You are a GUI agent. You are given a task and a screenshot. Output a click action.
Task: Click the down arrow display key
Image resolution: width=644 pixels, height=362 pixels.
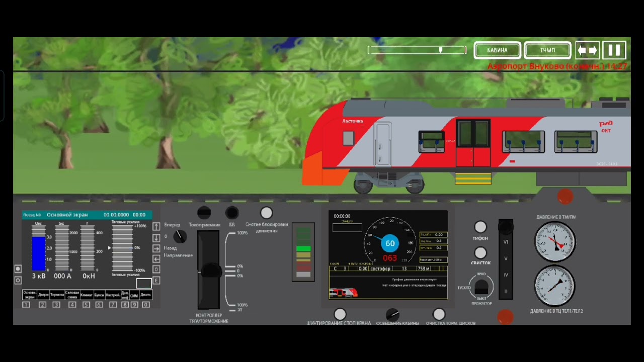click(156, 237)
